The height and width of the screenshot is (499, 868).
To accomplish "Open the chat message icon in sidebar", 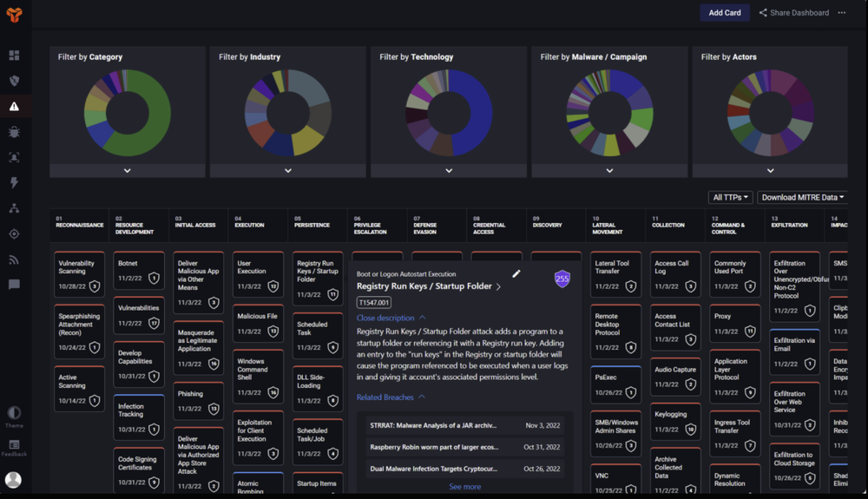I will [15, 285].
